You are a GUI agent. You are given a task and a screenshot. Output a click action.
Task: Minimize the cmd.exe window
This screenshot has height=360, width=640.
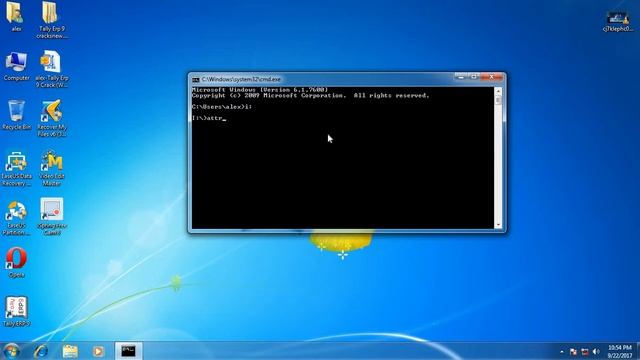(461, 77)
